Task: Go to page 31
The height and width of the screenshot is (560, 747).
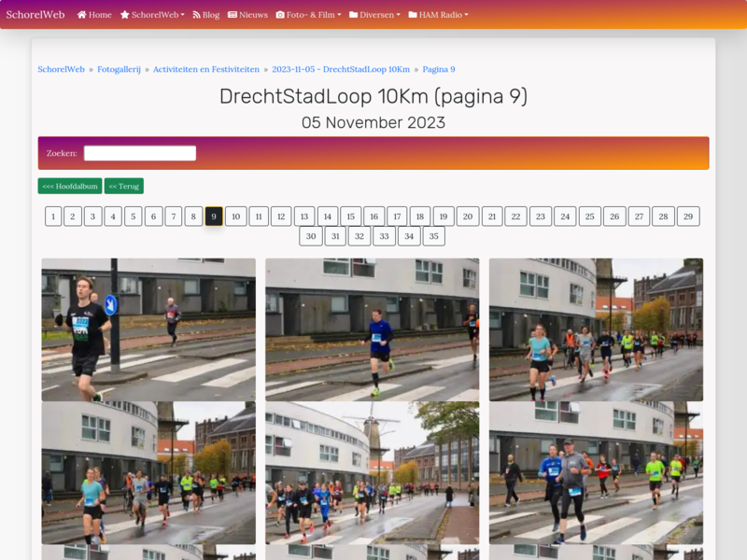Action: click(335, 236)
